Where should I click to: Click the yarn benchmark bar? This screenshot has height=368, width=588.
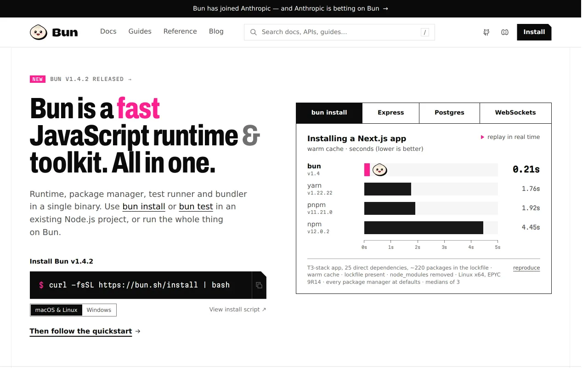pos(388,189)
